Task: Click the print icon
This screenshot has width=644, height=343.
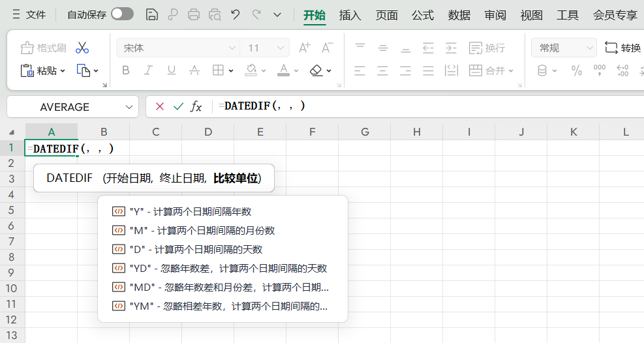Action: pos(194,14)
